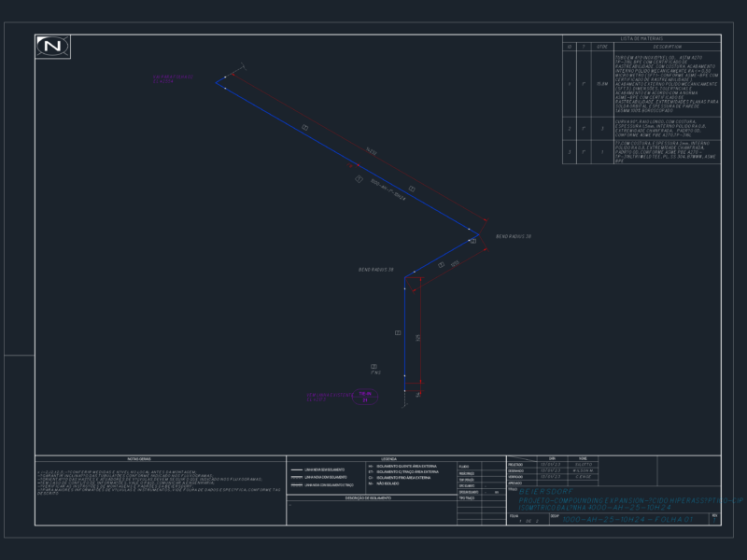Select the item box beside the vertical pipe

pyautogui.click(x=398, y=333)
